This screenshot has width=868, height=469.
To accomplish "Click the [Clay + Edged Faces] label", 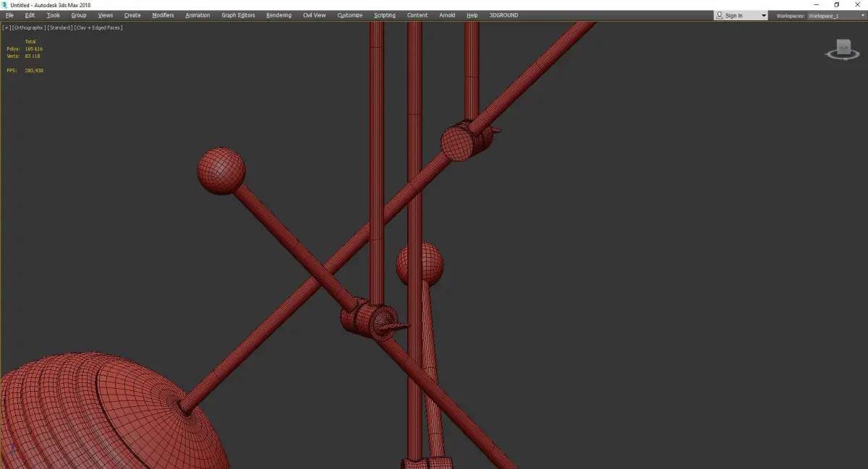I will click(x=98, y=27).
